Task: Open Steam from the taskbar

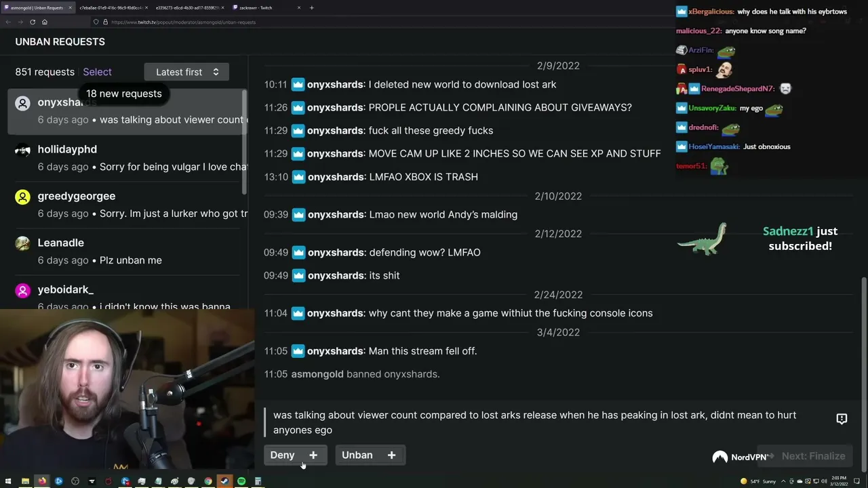Action: (x=224, y=481)
